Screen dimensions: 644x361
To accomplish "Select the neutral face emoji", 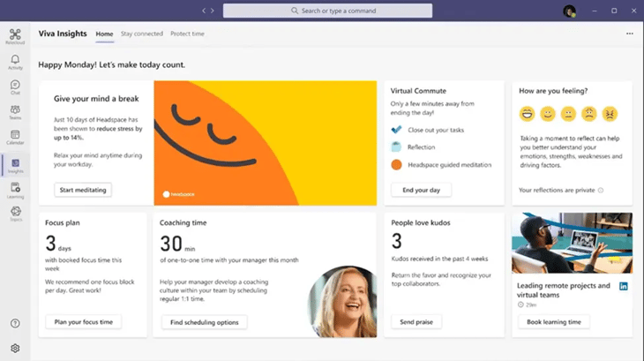I will tap(569, 113).
